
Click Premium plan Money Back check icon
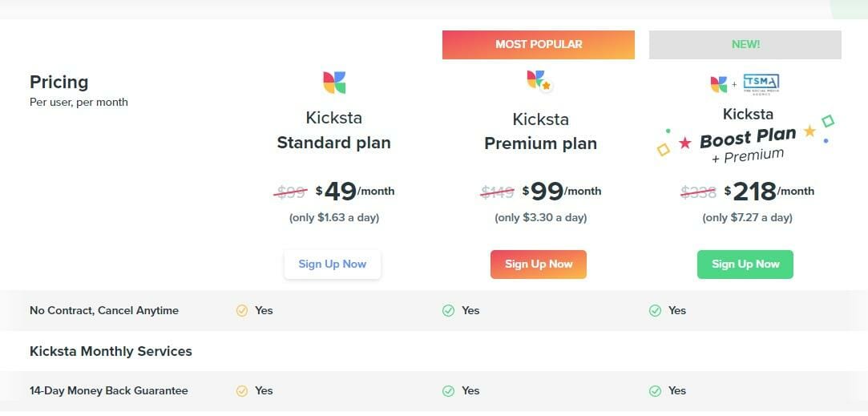[x=449, y=391]
